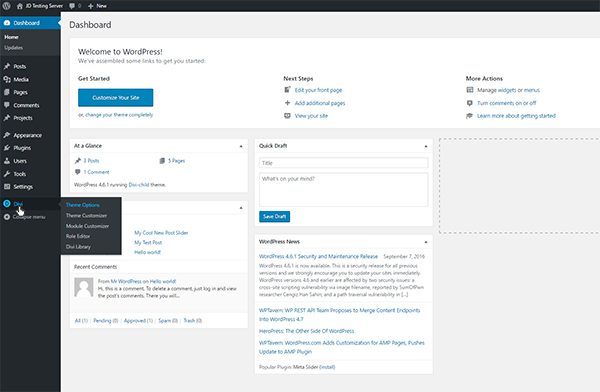Image resolution: width=600 pixels, height=392 pixels.
Task: Click the New button in admin bar
Action: tap(97, 6)
